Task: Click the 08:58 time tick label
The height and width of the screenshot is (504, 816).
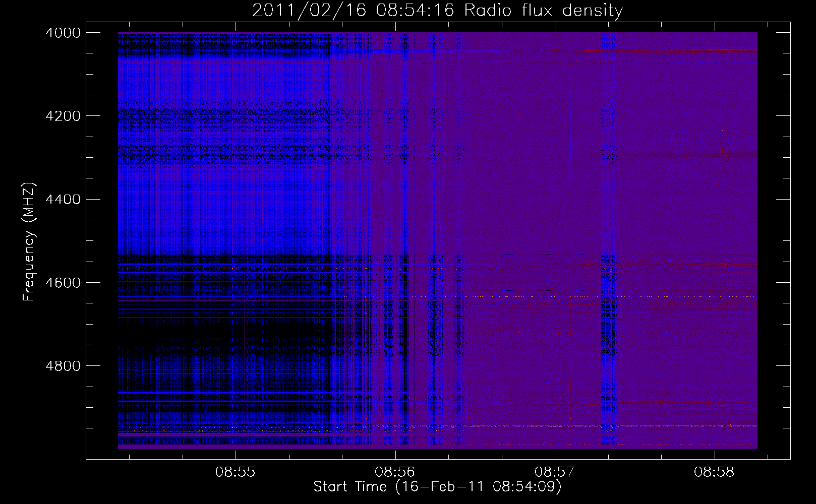Action: (x=714, y=472)
